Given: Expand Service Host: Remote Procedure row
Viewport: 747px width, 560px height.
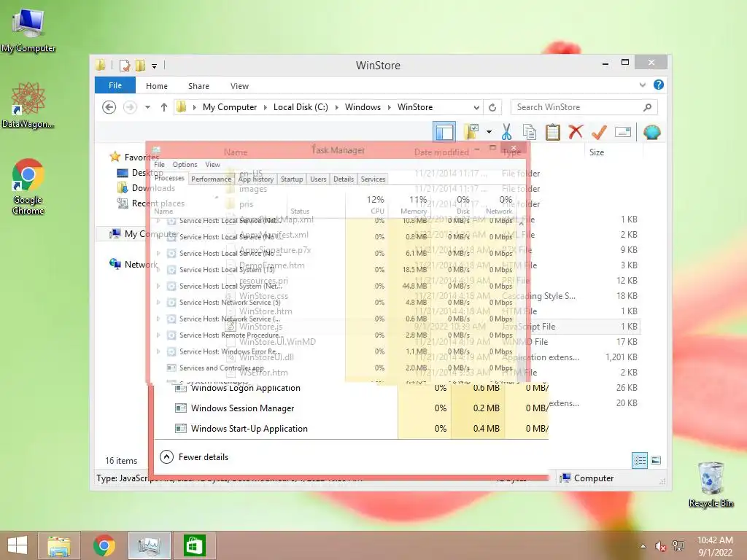Looking at the screenshot, I should tap(158, 335).
